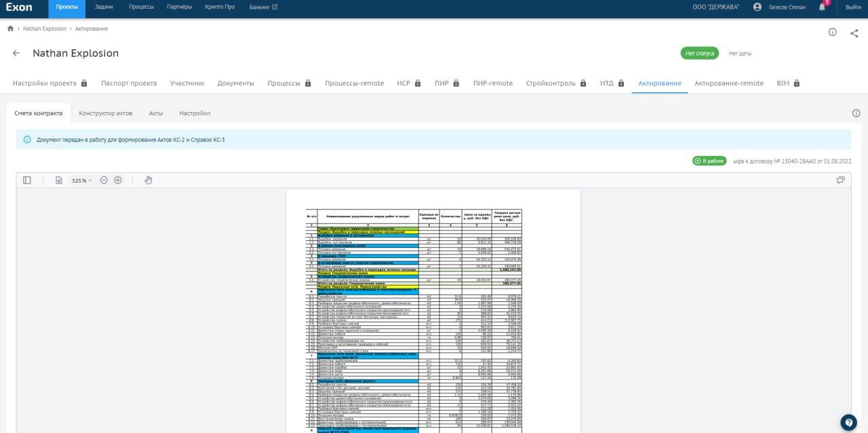Image resolution: width=868 pixels, height=433 pixels.
Task: Open the Процессы top menu item
Action: [x=142, y=7]
